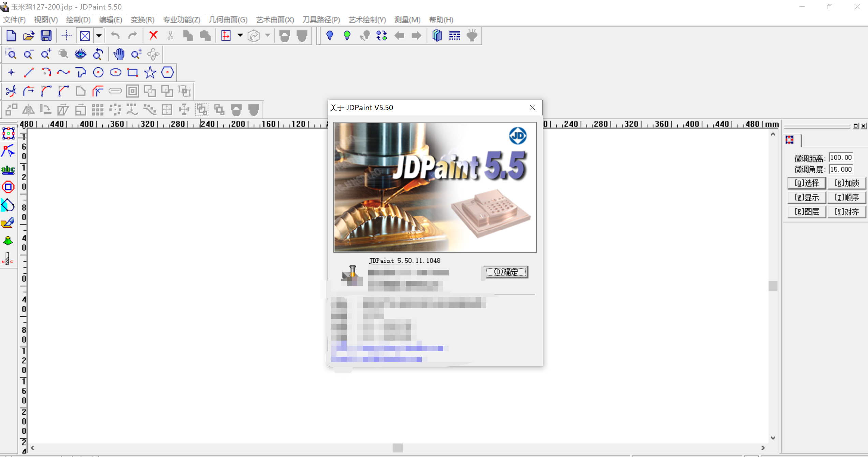The width and height of the screenshot is (868, 457).
Task: Click the pan hand tool
Action: coord(119,54)
